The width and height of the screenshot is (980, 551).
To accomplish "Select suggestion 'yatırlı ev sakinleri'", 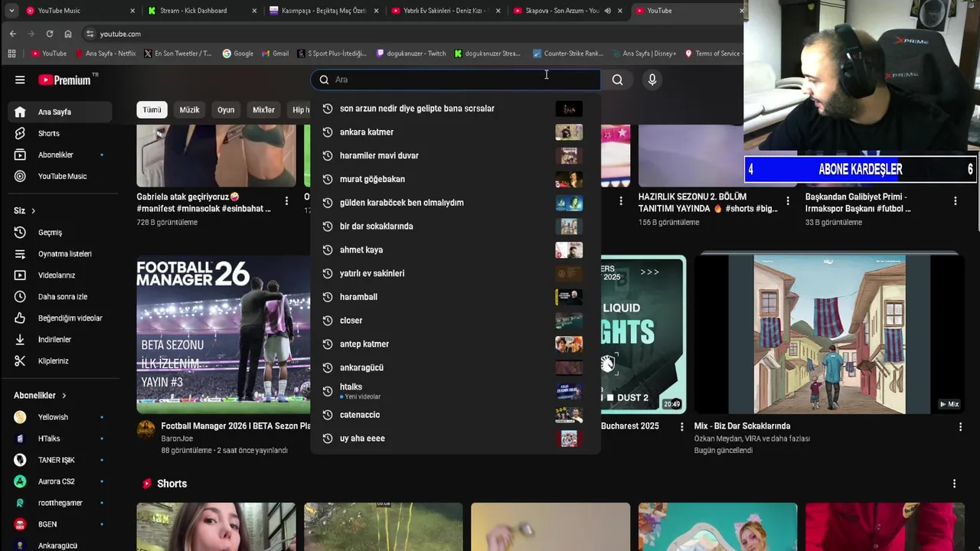I will pyautogui.click(x=456, y=273).
